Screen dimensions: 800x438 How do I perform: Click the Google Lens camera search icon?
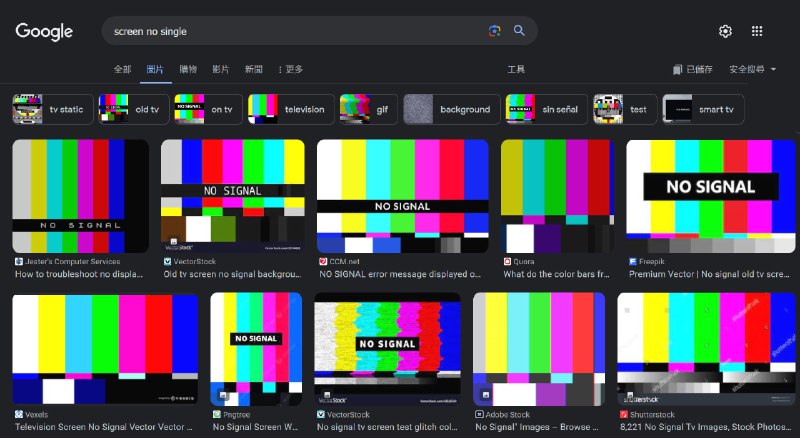494,31
